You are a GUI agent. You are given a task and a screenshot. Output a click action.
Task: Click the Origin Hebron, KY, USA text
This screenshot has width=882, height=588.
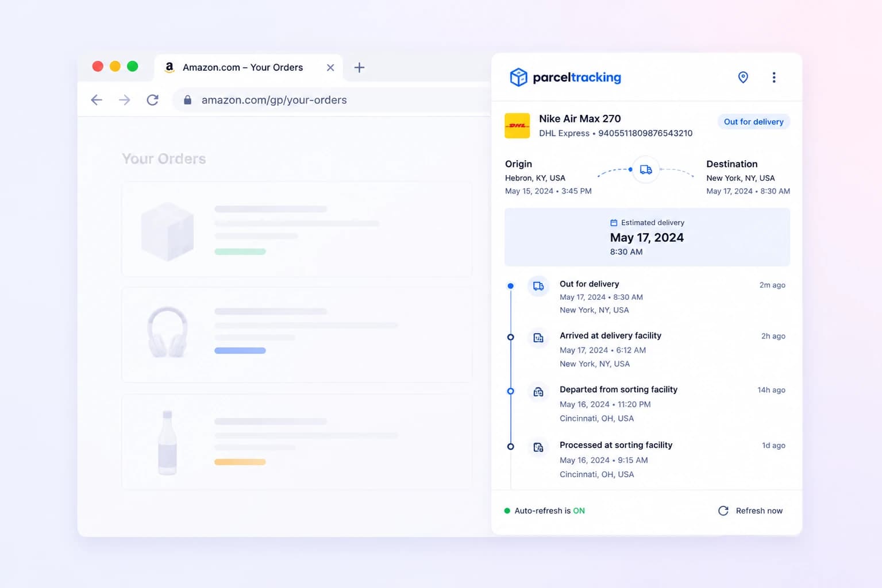pyautogui.click(x=535, y=178)
